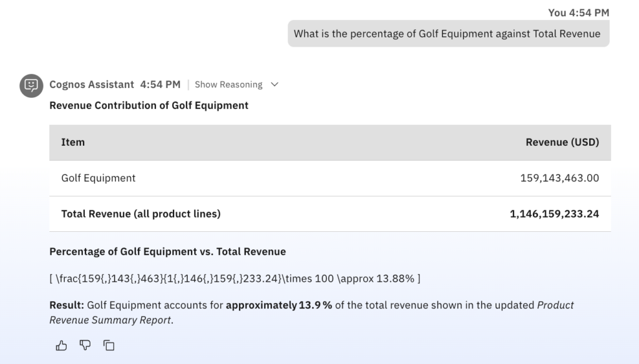Click the Revenue (USD) column header
Viewport: 639px width, 364px height.
pyautogui.click(x=562, y=142)
